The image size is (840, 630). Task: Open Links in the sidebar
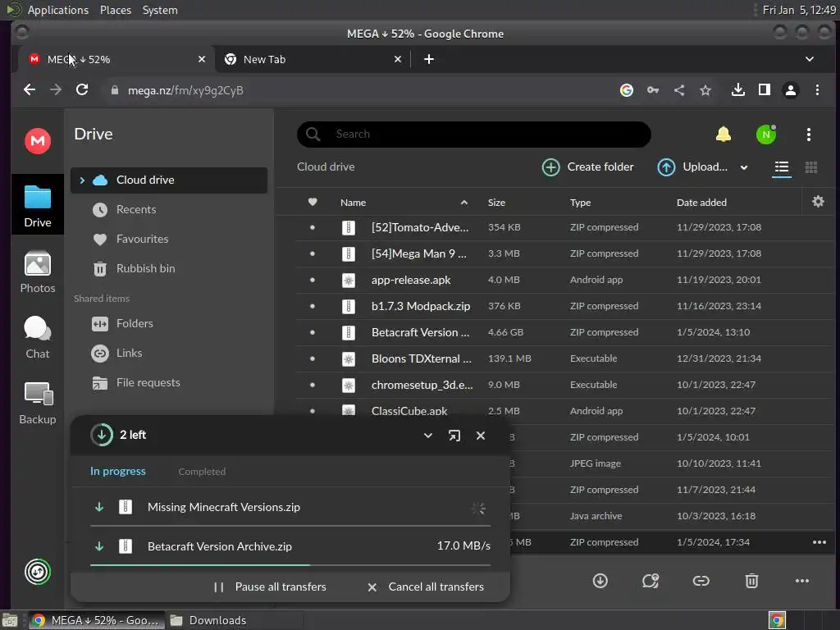pos(169,353)
